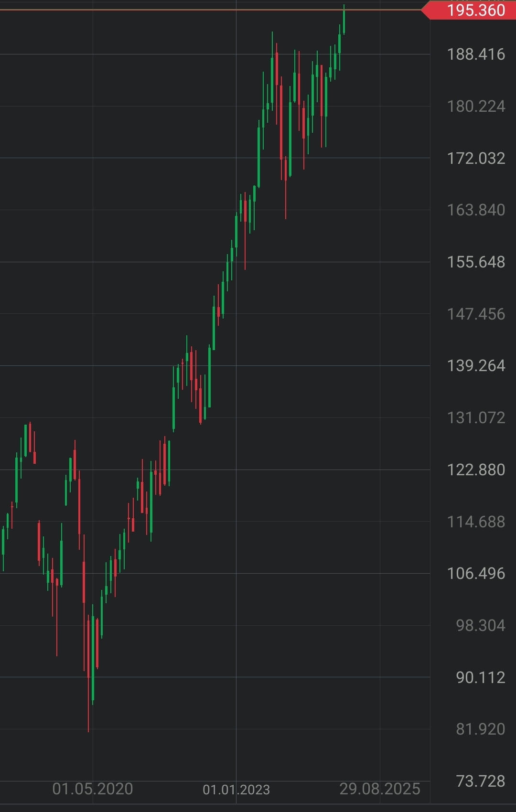516x812 pixels.
Task: Click the 155.648 price axis label
Action: point(476,262)
